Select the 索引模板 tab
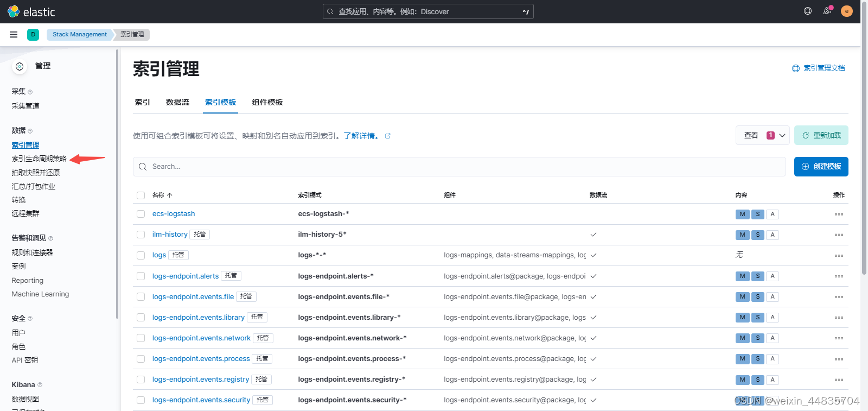Image resolution: width=868 pixels, height=411 pixels. (x=220, y=102)
